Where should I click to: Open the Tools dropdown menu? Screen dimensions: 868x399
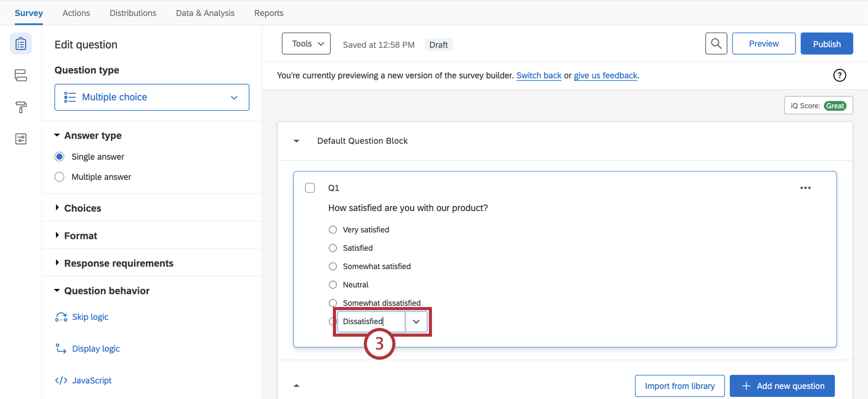[x=306, y=44]
